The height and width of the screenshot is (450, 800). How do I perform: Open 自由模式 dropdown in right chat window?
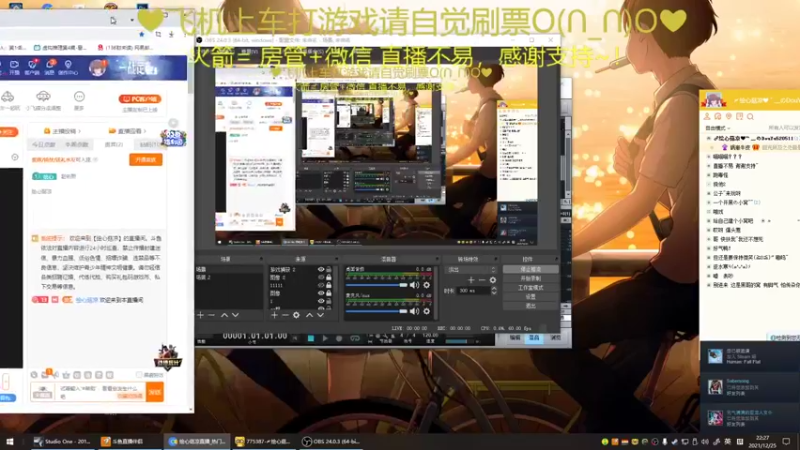tap(718, 128)
